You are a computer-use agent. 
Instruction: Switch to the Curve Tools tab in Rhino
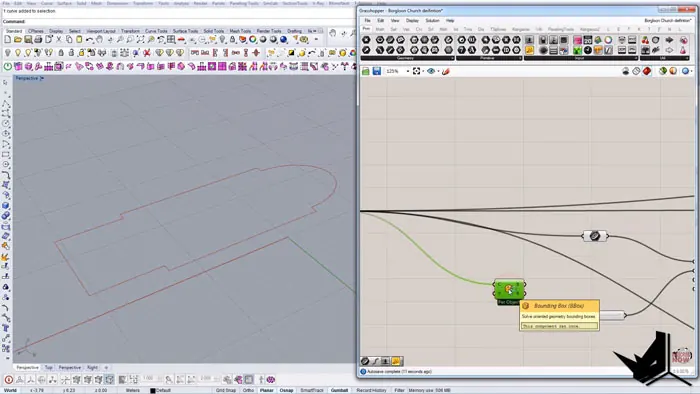(x=156, y=31)
